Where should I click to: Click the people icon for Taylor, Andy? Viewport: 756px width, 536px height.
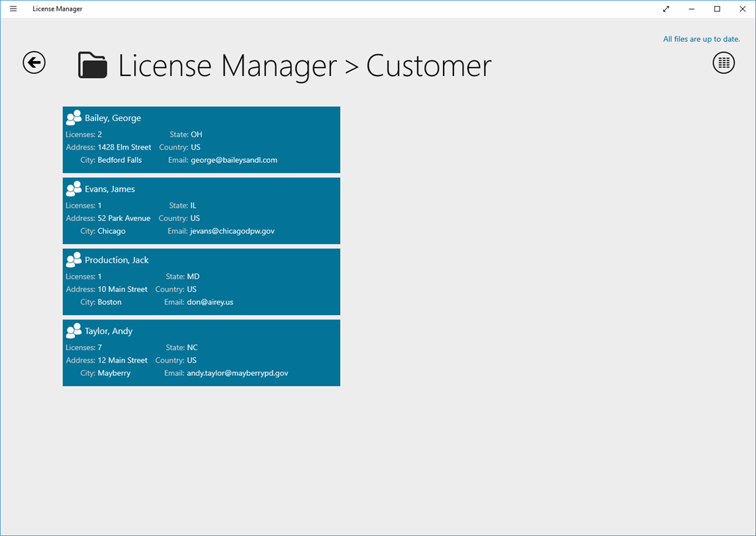tap(73, 330)
